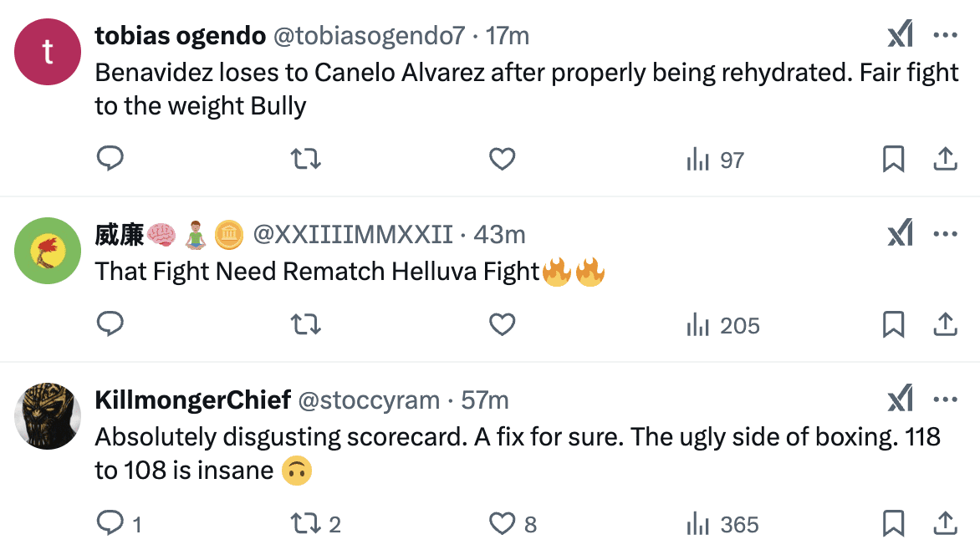980x560 pixels.
Task: Reply to KillmongerChief's scorecard tweet
Action: (110, 524)
